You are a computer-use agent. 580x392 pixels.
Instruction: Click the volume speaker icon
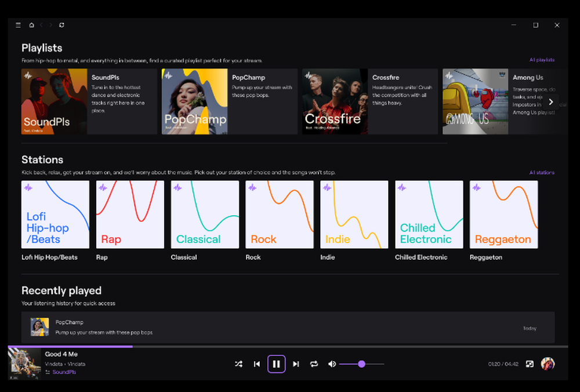tap(332, 364)
